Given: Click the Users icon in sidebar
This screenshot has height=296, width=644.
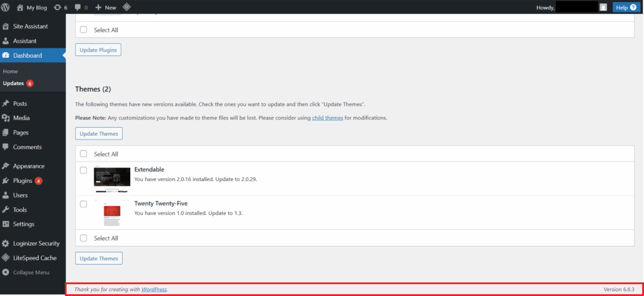Looking at the screenshot, I should pos(6,195).
